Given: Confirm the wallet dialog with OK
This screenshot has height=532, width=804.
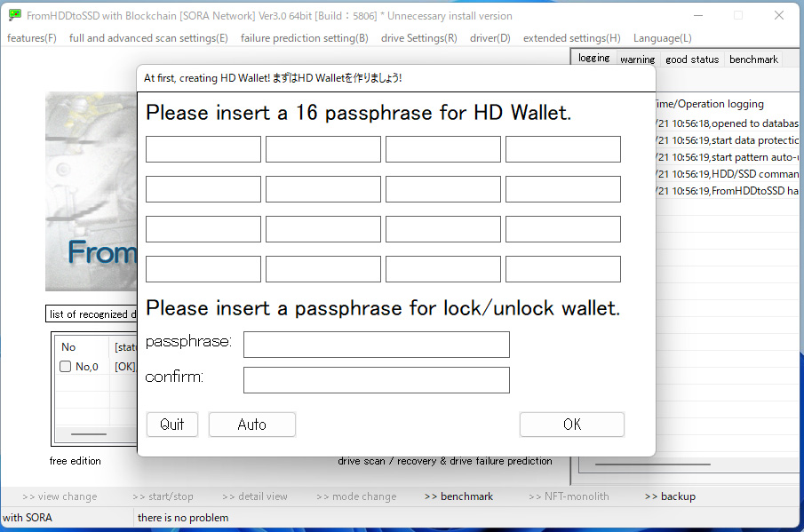Looking at the screenshot, I should (572, 425).
